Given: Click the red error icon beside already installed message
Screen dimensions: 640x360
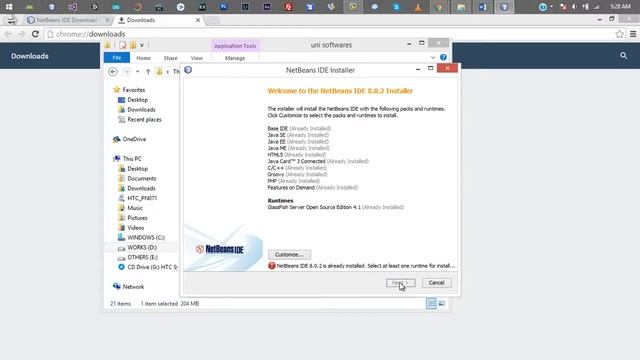Looking at the screenshot, I should pyautogui.click(x=271, y=266).
